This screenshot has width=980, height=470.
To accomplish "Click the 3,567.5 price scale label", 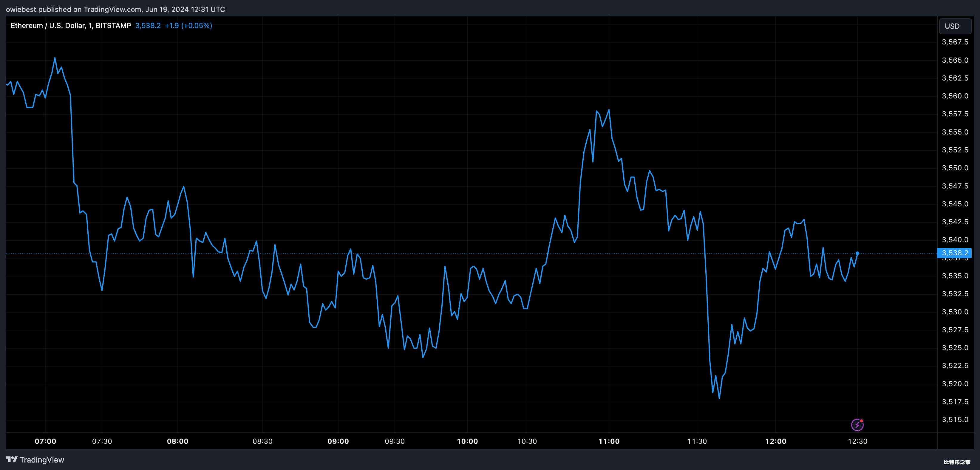I will tap(955, 42).
